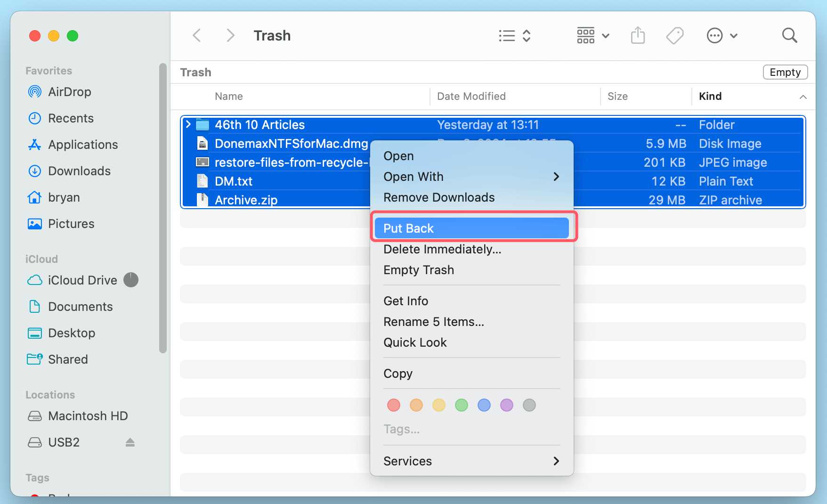Click Rename 5 Items in the menu
Viewport: 827px width, 504px height.
pyautogui.click(x=434, y=322)
